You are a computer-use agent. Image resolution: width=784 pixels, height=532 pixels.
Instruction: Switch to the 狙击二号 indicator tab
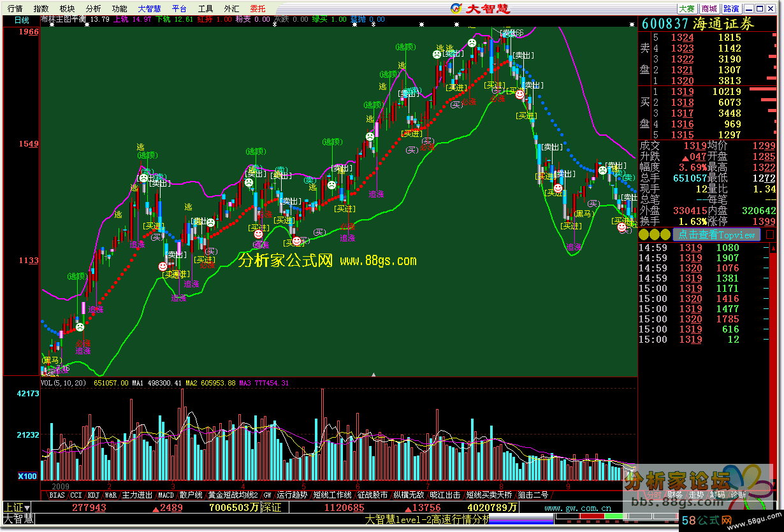pos(532,494)
